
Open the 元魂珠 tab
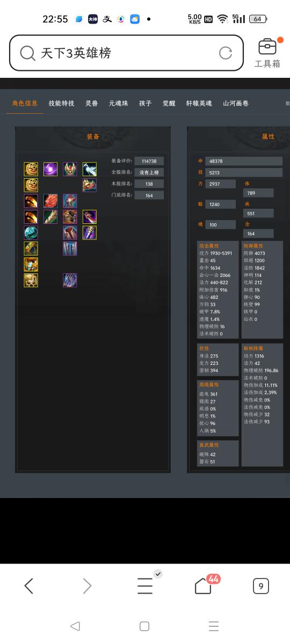(x=118, y=103)
